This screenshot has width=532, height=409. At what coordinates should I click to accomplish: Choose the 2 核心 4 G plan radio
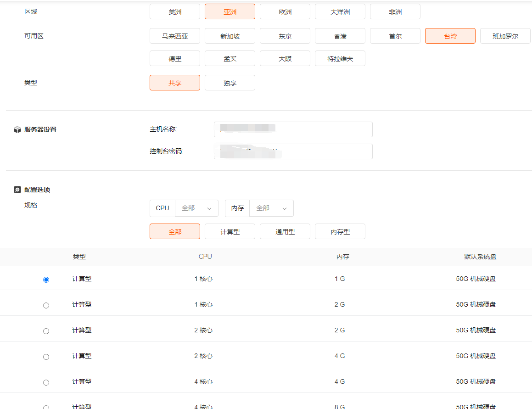[46, 357]
